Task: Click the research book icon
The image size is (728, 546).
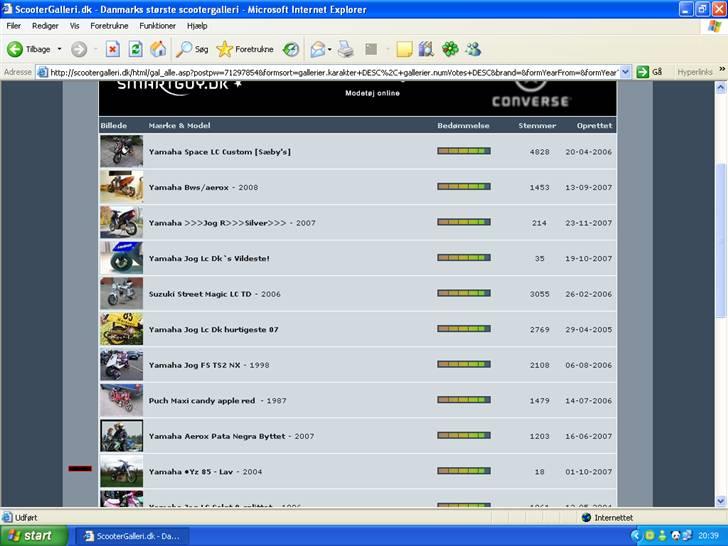Action: tap(426, 49)
